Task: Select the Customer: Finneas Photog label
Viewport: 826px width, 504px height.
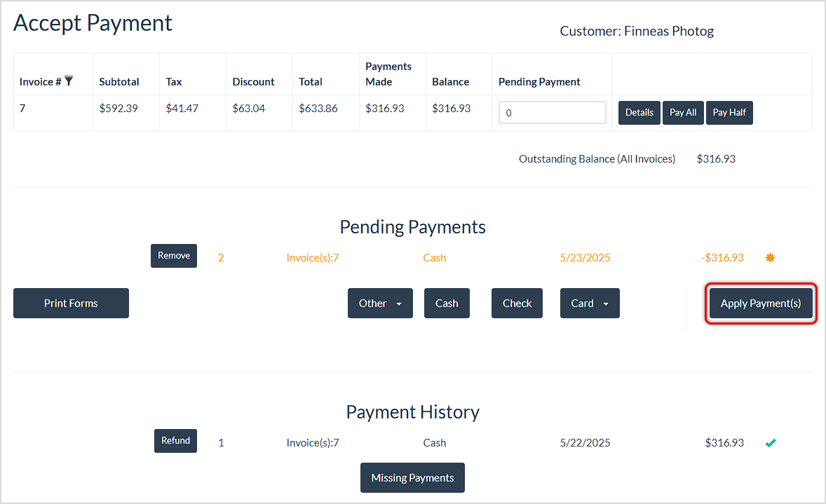Action: click(636, 31)
